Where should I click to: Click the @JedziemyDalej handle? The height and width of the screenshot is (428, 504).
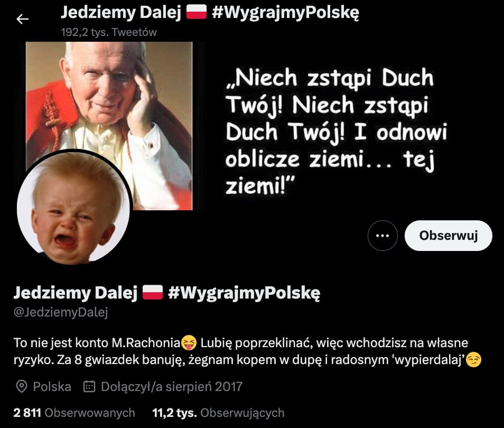point(61,312)
